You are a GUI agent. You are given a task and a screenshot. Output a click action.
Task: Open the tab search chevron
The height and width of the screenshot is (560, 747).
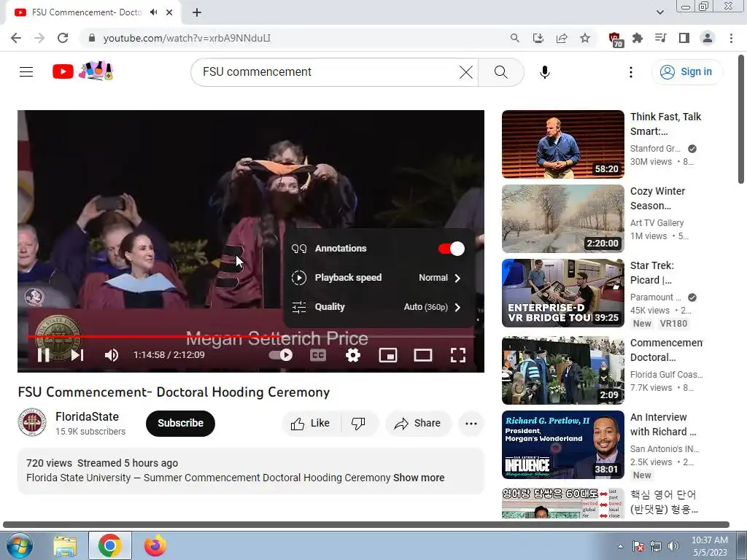coord(659,12)
